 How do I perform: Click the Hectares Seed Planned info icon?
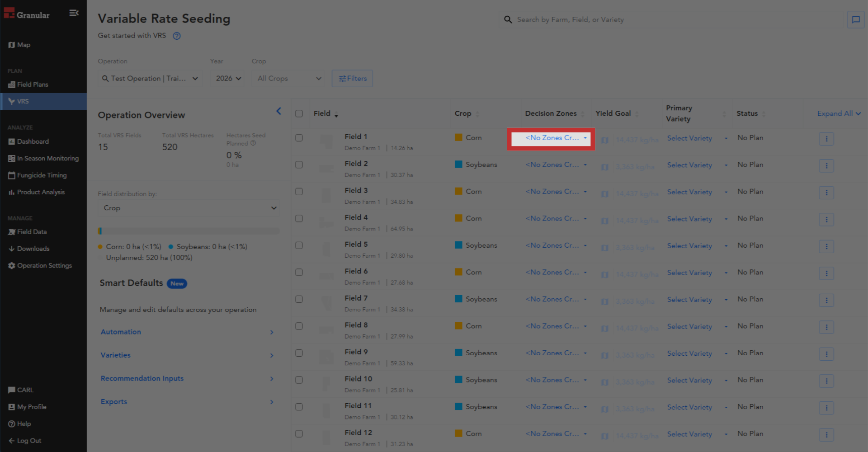(253, 143)
